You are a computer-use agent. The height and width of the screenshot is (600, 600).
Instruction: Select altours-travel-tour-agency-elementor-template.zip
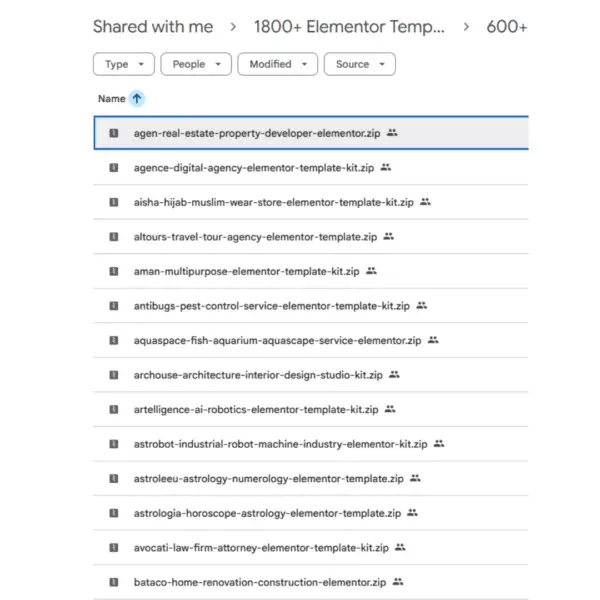tap(311, 237)
